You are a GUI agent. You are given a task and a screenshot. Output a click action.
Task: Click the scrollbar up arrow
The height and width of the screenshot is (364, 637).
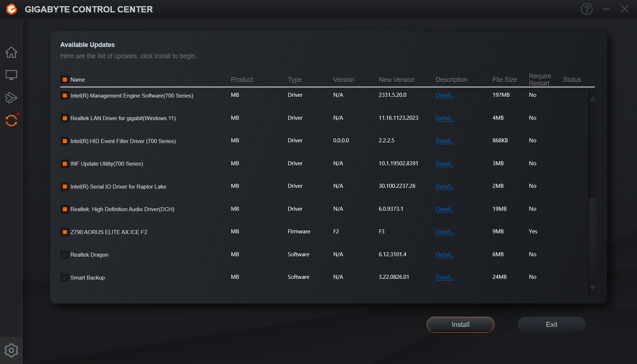click(593, 98)
